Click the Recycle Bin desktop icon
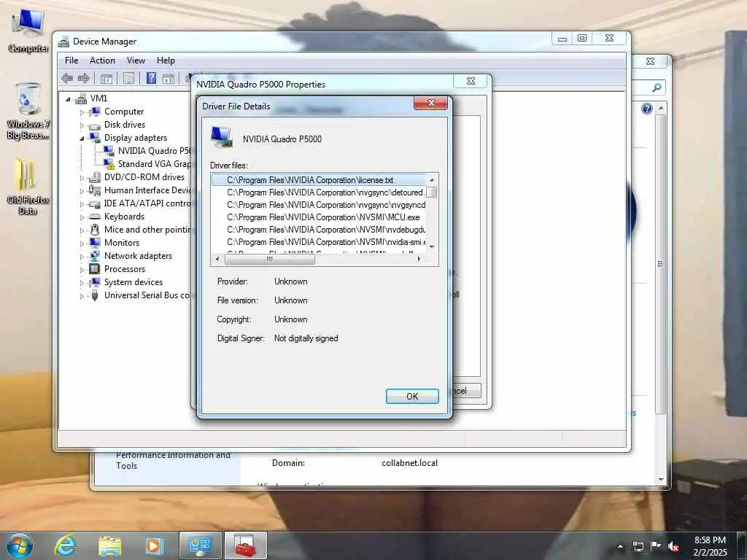The image size is (747, 560). click(x=28, y=112)
